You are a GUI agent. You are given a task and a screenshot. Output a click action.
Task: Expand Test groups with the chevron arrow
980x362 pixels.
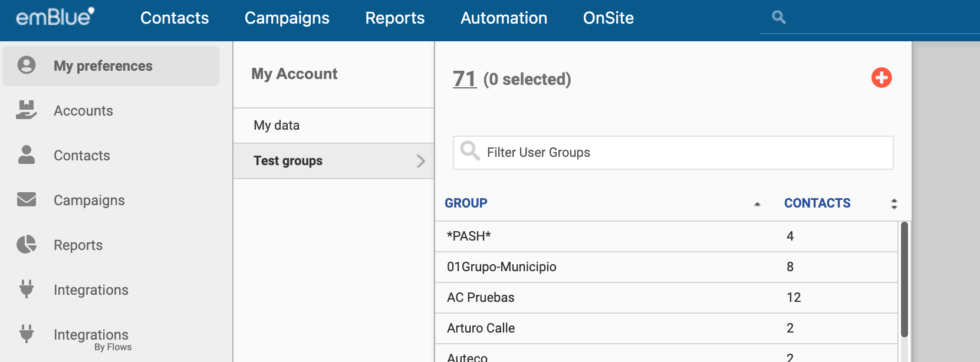[420, 161]
